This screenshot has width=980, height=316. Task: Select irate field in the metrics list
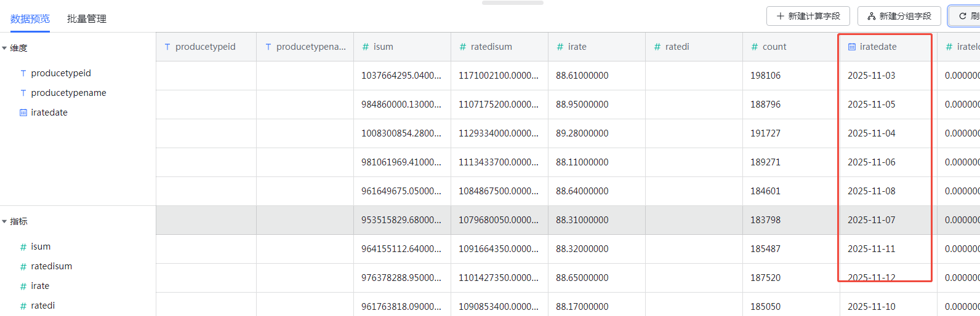point(40,286)
